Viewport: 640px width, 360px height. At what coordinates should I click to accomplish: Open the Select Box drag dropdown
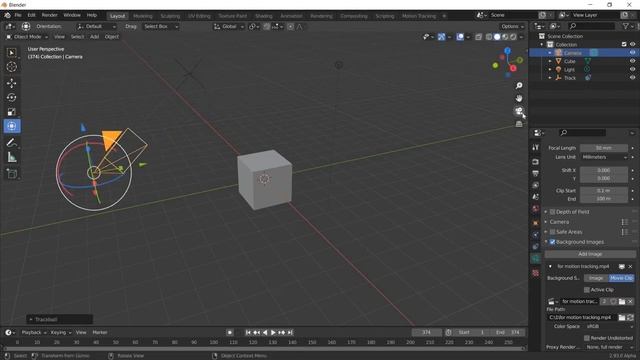pyautogui.click(x=161, y=27)
